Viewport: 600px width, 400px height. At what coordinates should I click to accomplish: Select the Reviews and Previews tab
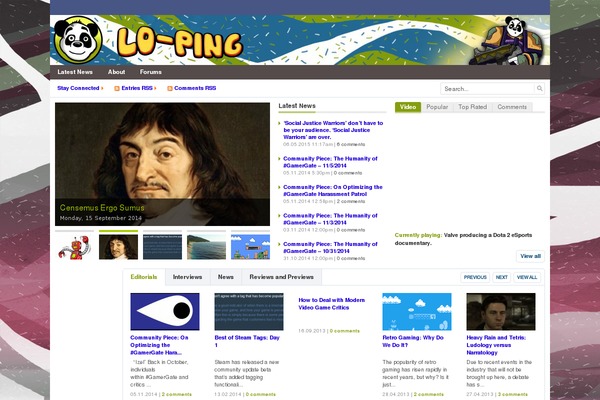(282, 277)
